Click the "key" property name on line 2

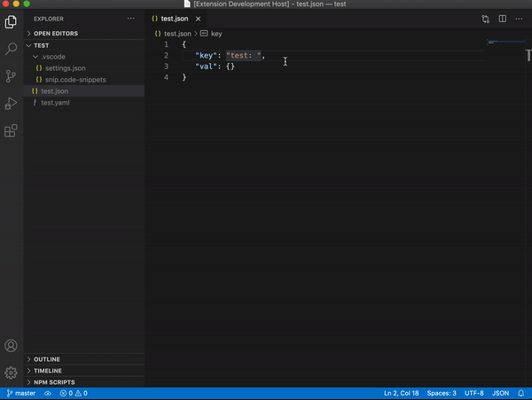click(206, 56)
